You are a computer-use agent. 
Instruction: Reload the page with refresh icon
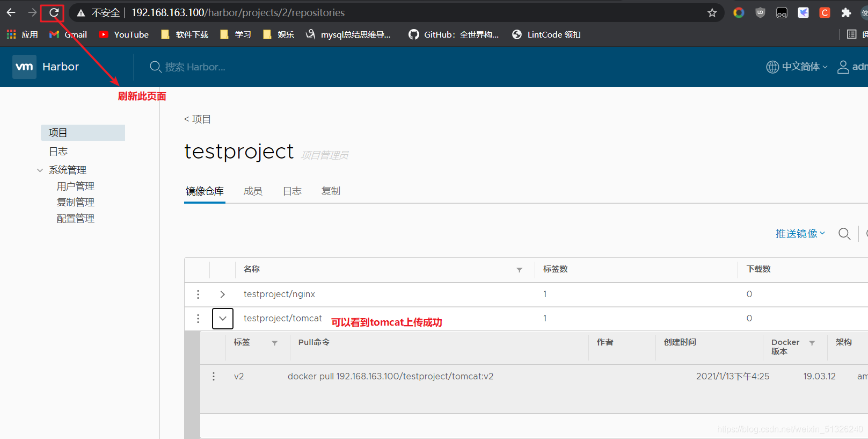coord(54,12)
